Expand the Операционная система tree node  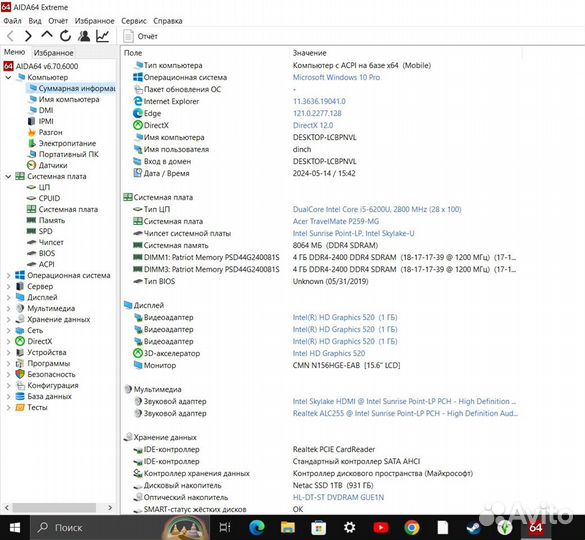point(8,275)
